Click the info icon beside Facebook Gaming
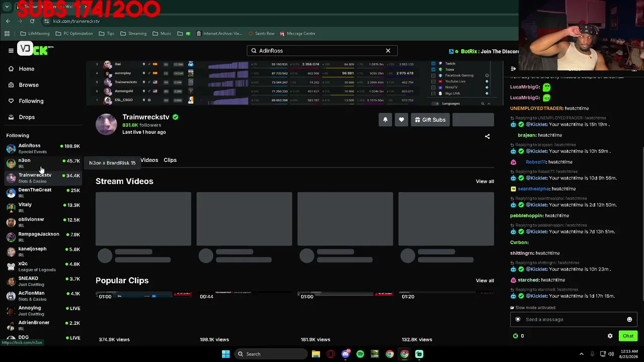The height and width of the screenshot is (362, 644). (487, 75)
